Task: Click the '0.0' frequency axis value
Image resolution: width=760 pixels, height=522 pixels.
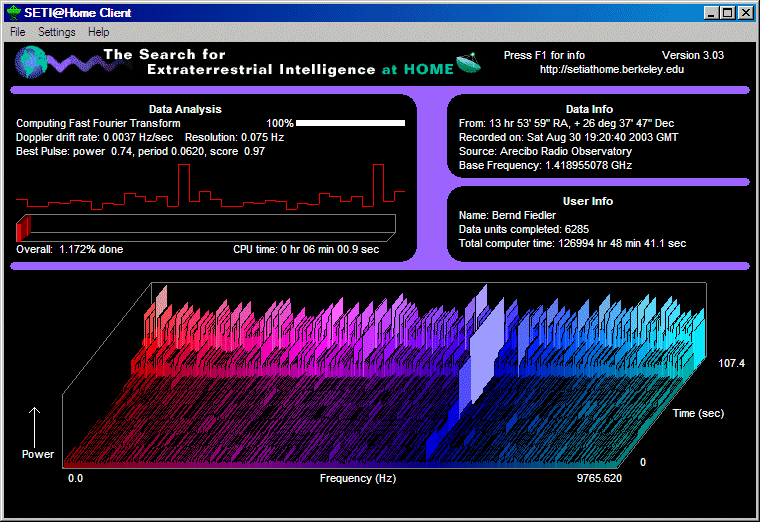Action: (76, 478)
